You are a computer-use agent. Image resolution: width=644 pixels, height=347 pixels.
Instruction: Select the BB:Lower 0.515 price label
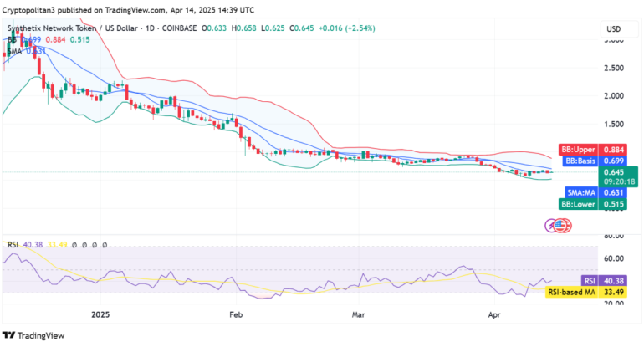tap(593, 204)
